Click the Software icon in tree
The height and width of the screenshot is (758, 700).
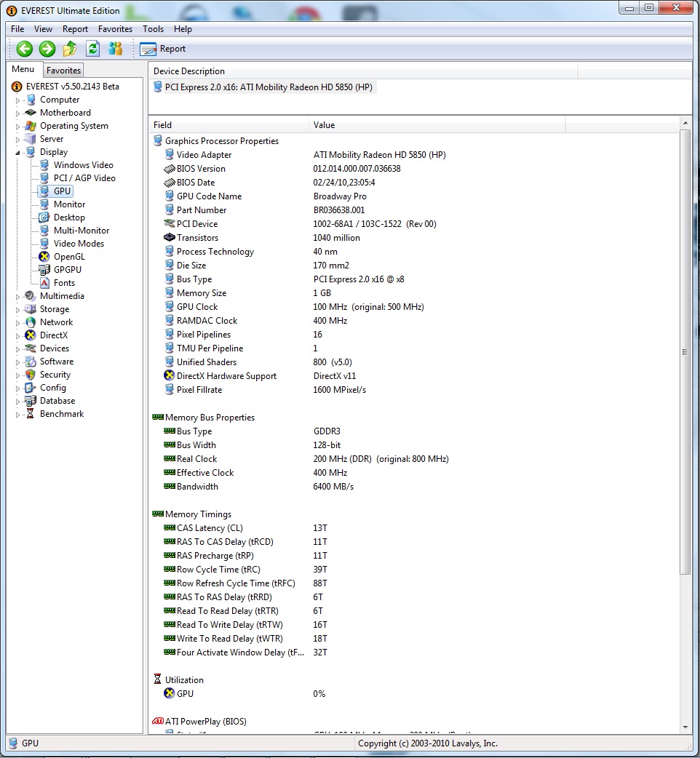click(x=31, y=361)
